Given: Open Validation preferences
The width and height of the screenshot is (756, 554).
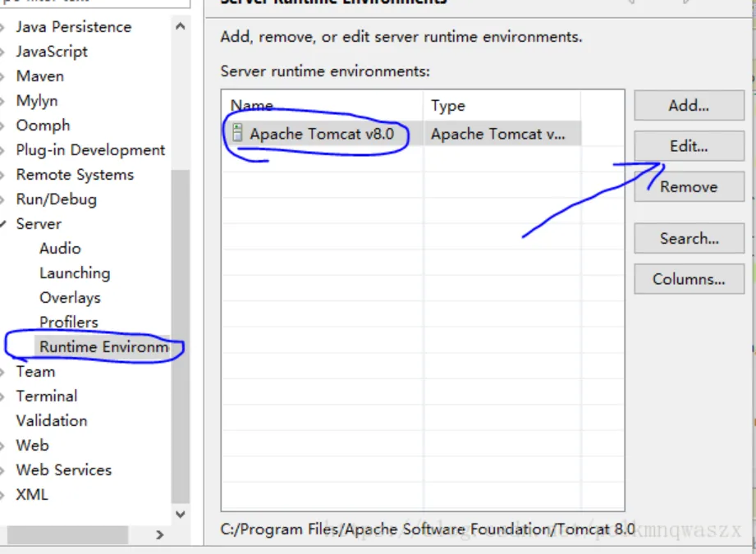Looking at the screenshot, I should tap(51, 420).
